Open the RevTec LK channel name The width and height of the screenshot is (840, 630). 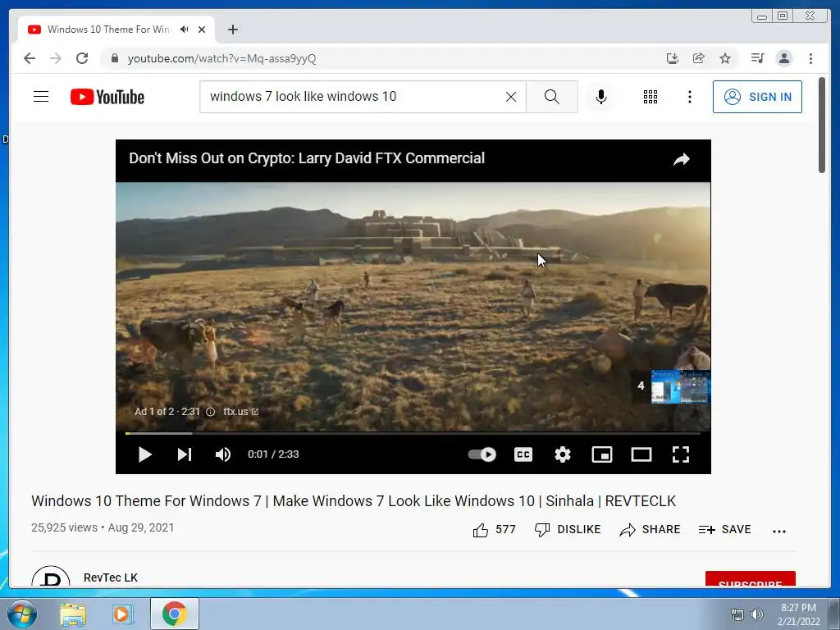tap(111, 577)
